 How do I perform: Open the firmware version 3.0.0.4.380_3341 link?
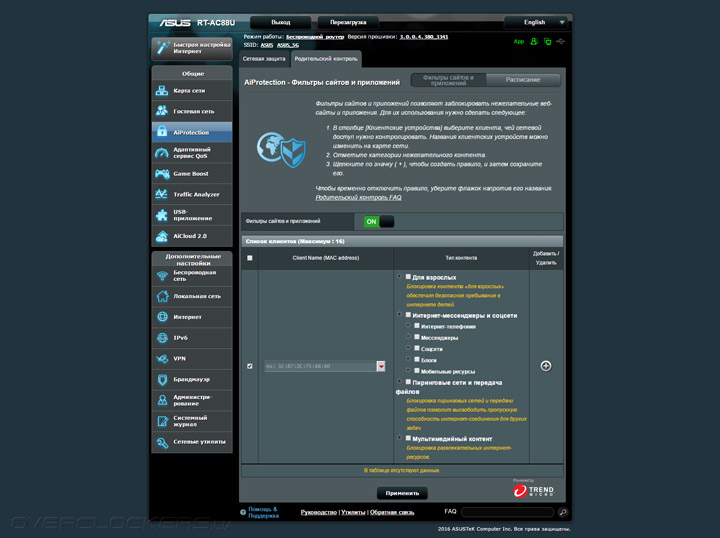click(423, 37)
